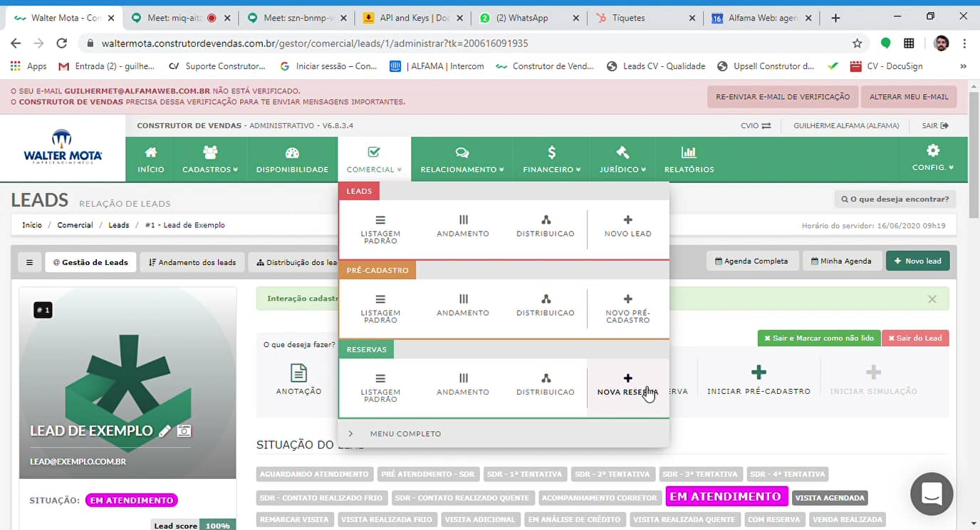This screenshot has height=530, width=980.
Task: Expand Jurídico dropdown menu
Action: coord(622,160)
